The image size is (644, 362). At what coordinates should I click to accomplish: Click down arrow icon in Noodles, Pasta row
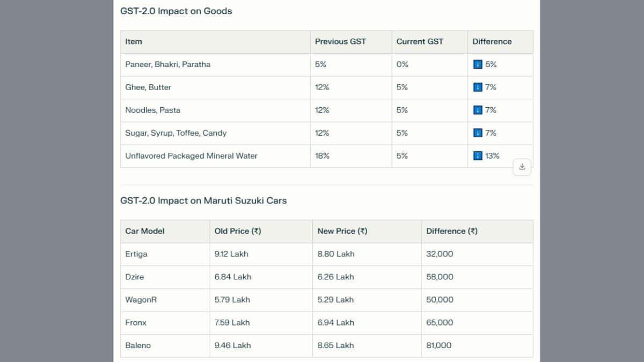(478, 110)
